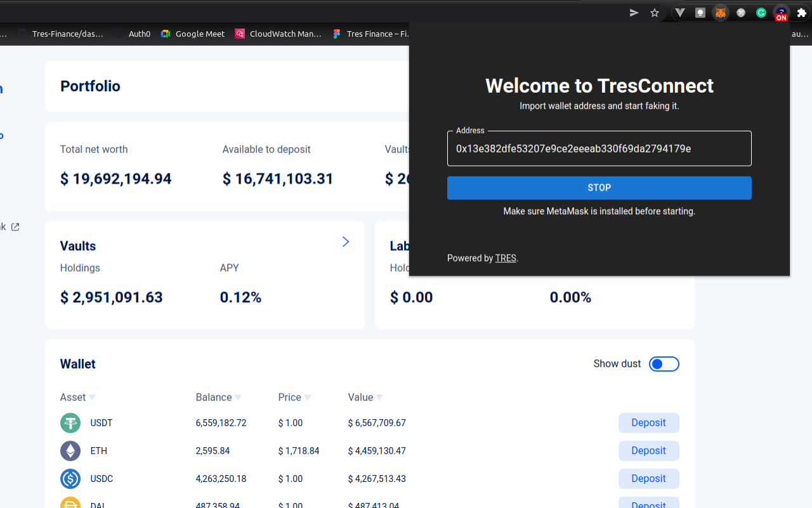Click the STOP button in TresConnect
Viewport: 812px width, 508px height.
[x=599, y=188]
